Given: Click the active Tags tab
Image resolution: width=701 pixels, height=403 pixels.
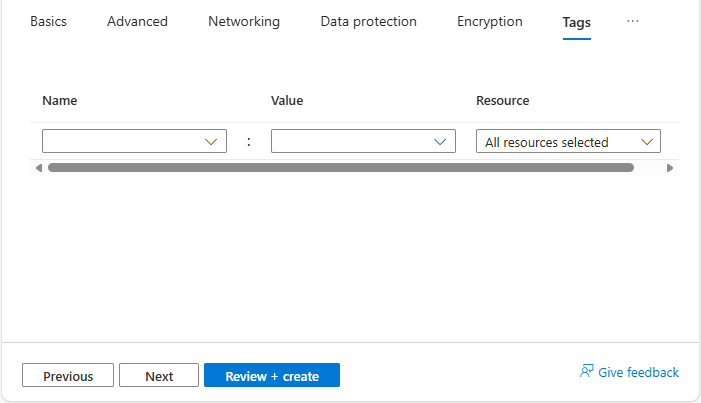Looking at the screenshot, I should coord(576,22).
